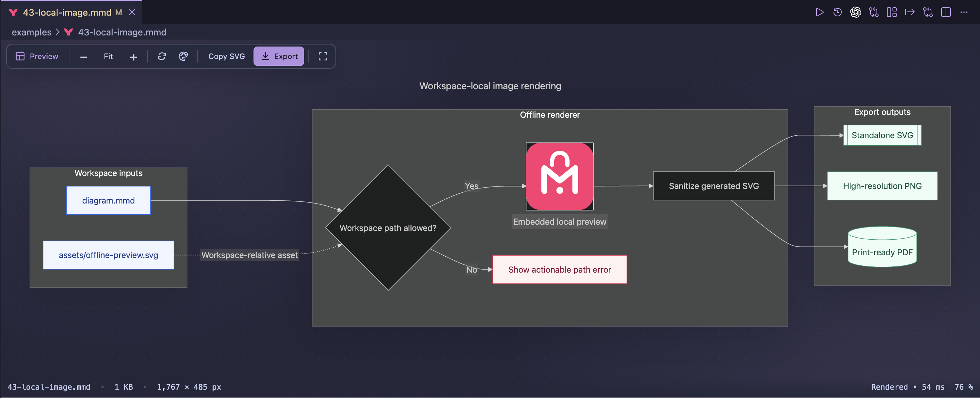Click the assets/offline-preview.svg node
Image resolution: width=980 pixels, height=398 pixels.
click(108, 255)
